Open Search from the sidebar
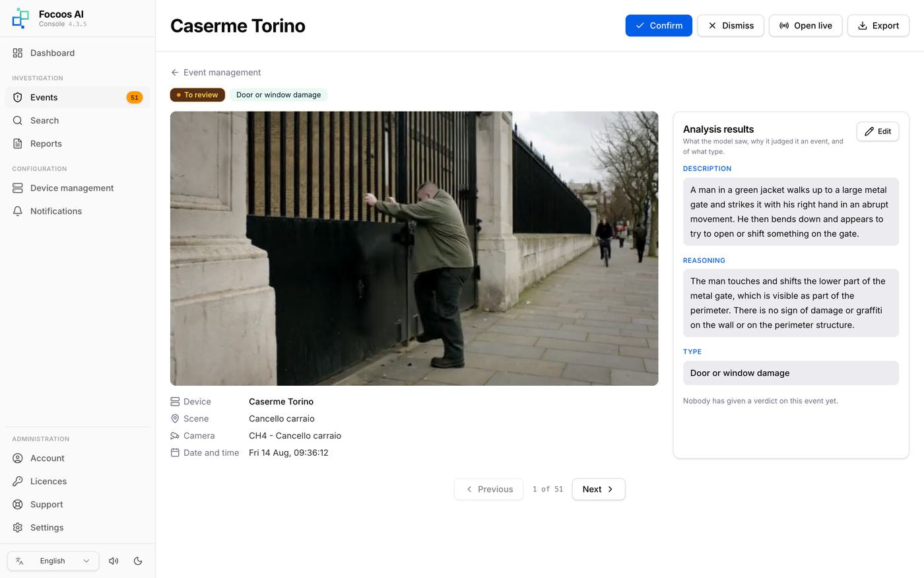This screenshot has width=924, height=578. point(77,120)
